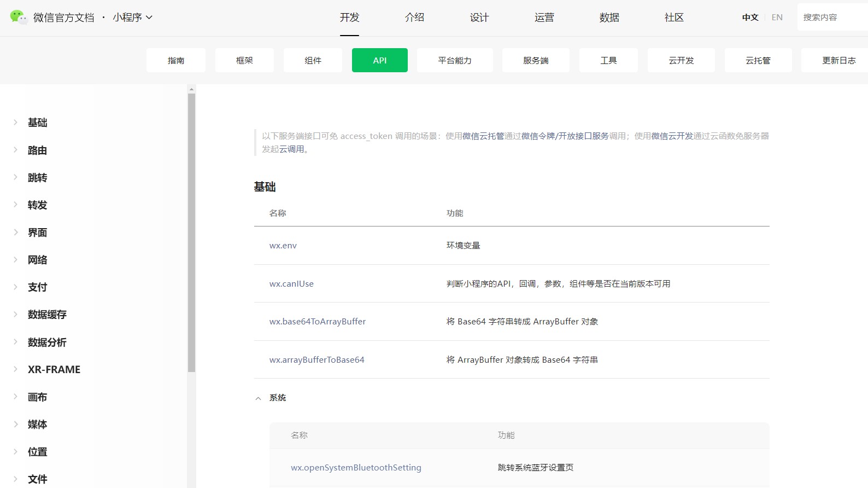Image resolution: width=868 pixels, height=488 pixels.
Task: Open the wx.base64ToArrayBuffer API link
Action: [x=318, y=322]
